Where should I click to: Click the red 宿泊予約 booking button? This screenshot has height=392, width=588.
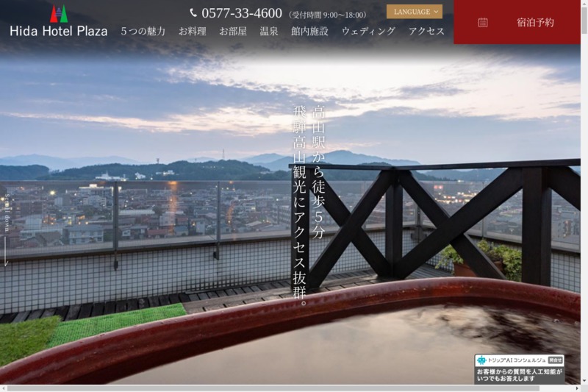coord(517,22)
